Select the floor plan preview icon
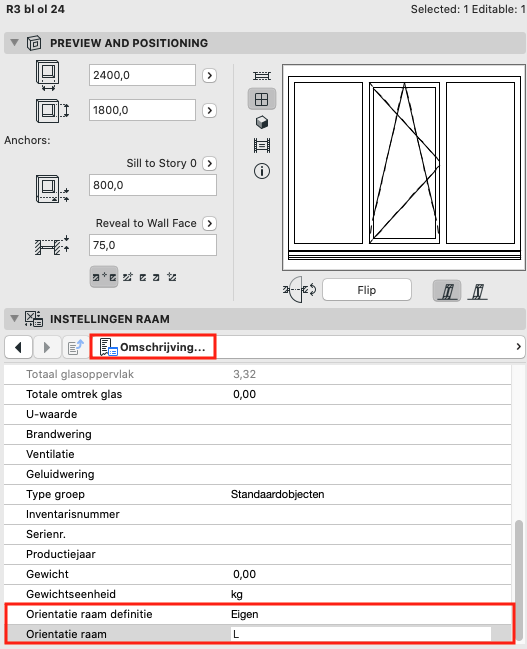 [x=262, y=76]
